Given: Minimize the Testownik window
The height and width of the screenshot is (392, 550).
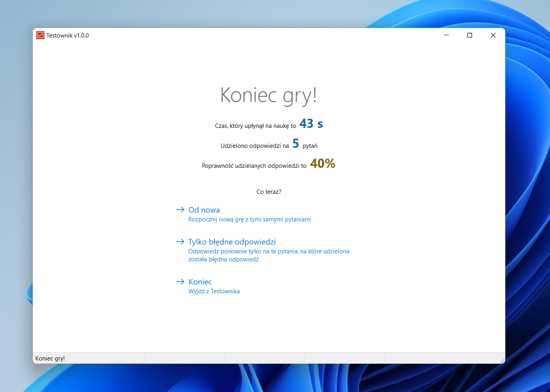Looking at the screenshot, I should pyautogui.click(x=446, y=35).
